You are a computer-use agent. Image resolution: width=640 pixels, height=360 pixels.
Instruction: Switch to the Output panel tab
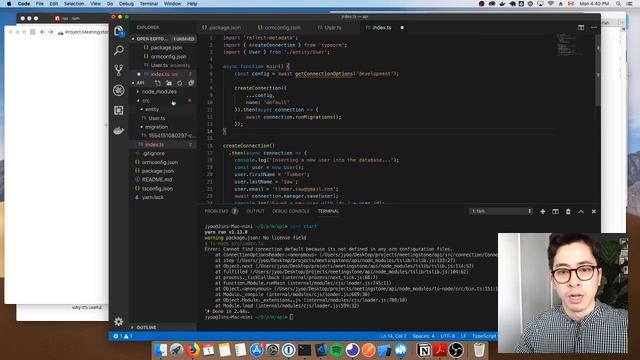tap(256, 211)
